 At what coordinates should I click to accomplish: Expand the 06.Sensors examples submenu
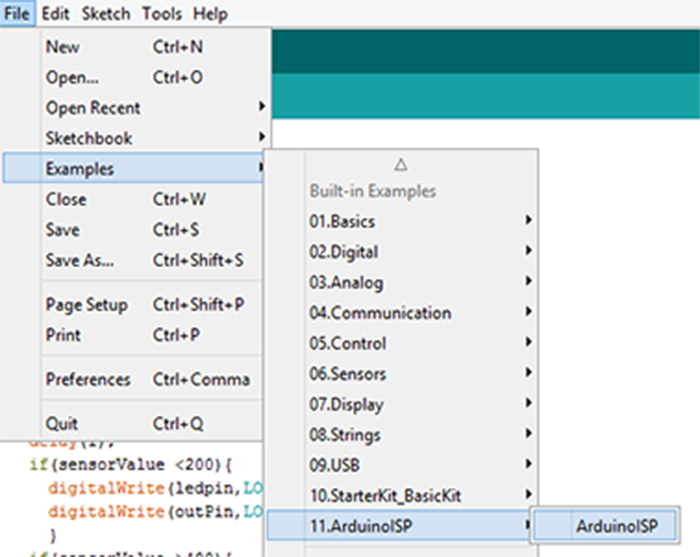point(349,374)
